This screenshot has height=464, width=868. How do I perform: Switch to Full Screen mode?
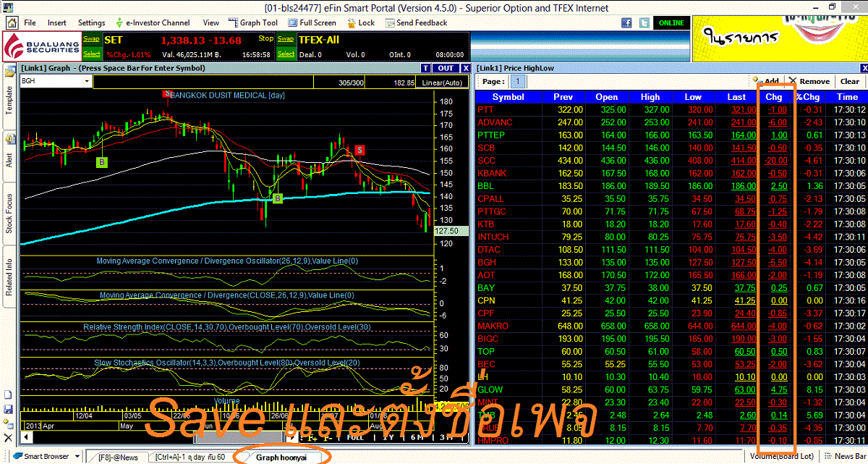[x=314, y=23]
